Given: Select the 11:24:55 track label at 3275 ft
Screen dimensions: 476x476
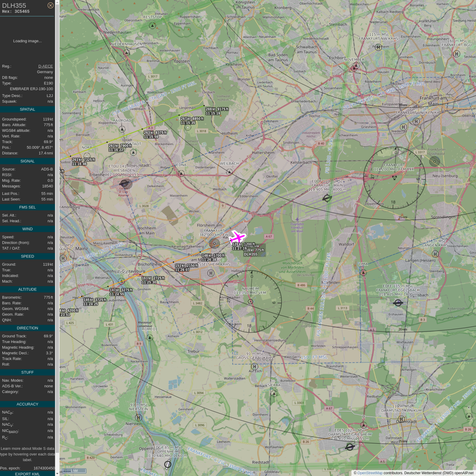Looking at the screenshot, I should point(121,292).
